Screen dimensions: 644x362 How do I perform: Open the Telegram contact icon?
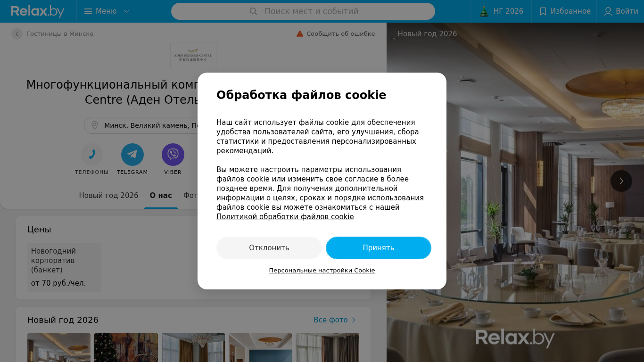click(132, 155)
